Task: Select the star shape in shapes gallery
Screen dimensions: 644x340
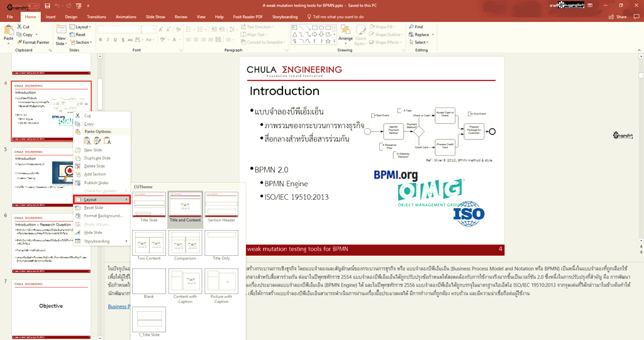Action: tap(328, 41)
